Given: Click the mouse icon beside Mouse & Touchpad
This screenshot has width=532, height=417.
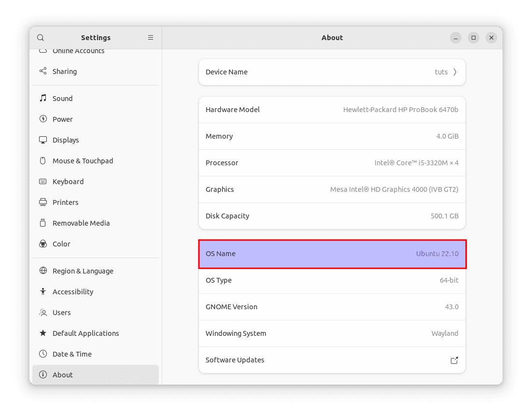Looking at the screenshot, I should 43,160.
